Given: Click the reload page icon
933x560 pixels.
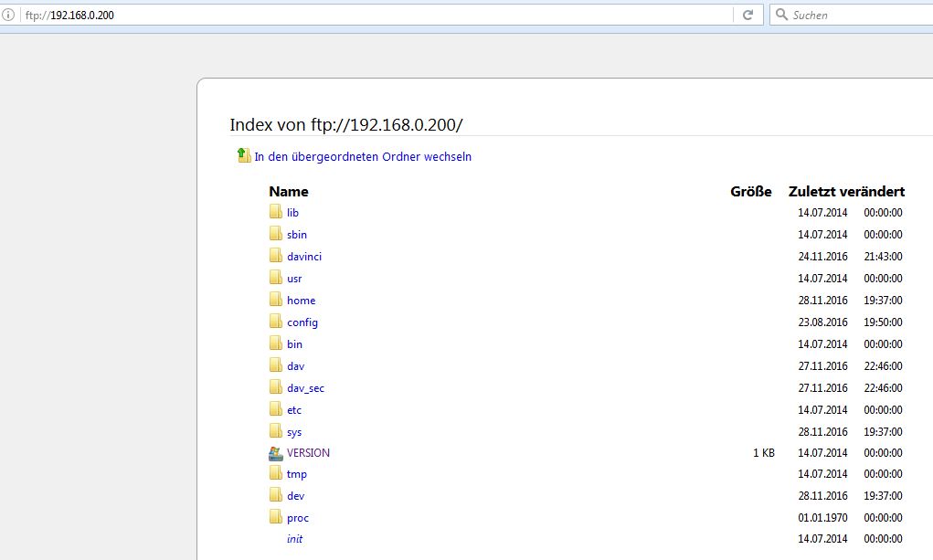Looking at the screenshot, I should (x=747, y=15).
